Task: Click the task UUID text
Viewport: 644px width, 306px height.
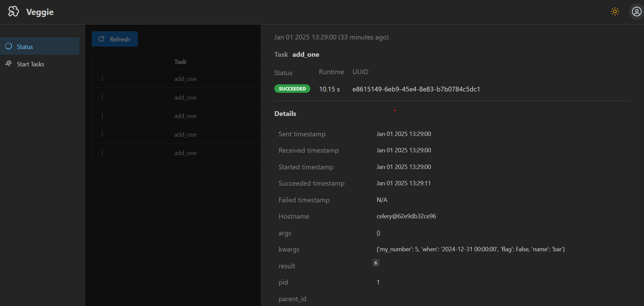Action: pyautogui.click(x=416, y=89)
